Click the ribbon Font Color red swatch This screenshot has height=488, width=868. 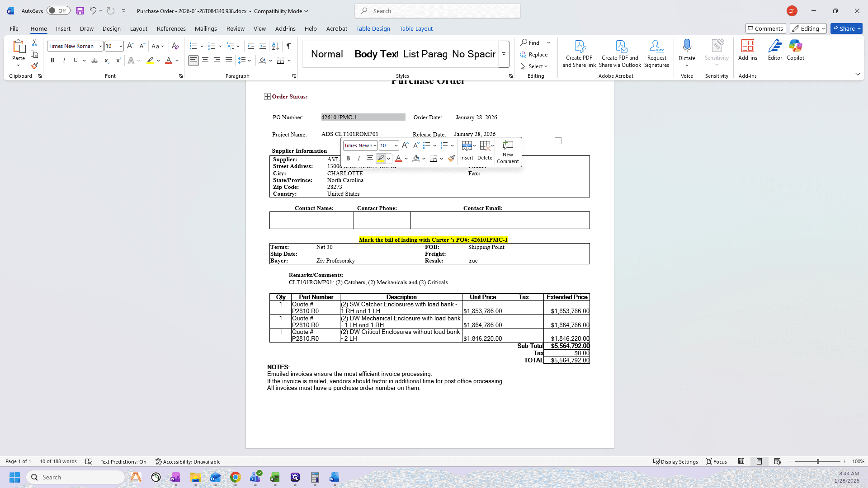pyautogui.click(x=169, y=61)
